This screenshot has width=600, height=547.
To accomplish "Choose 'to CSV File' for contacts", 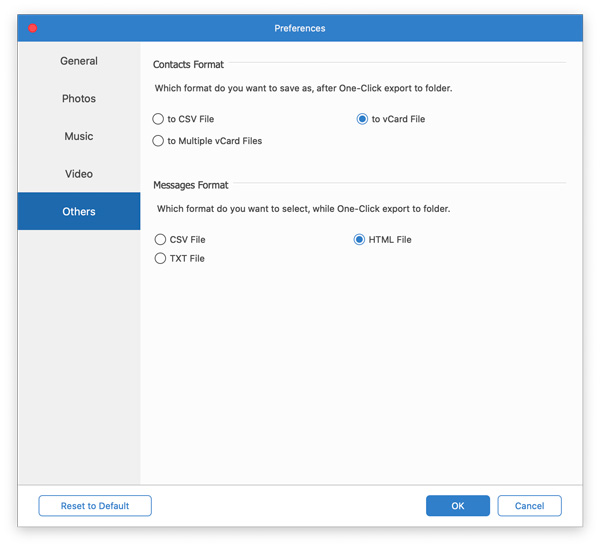I will pos(159,119).
